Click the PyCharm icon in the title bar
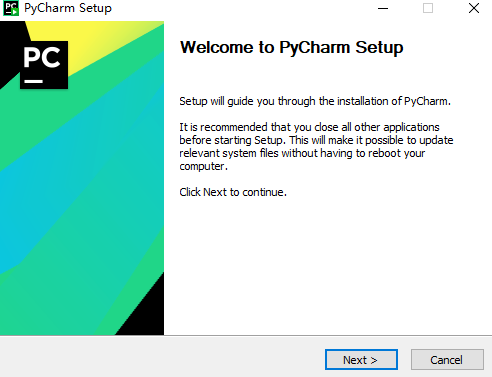This screenshot has height=377, width=492. click(11, 8)
